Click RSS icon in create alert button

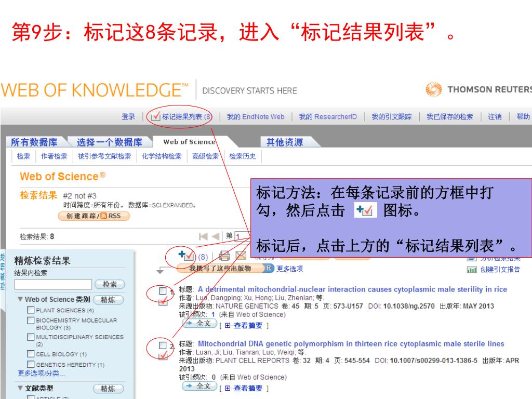104,216
